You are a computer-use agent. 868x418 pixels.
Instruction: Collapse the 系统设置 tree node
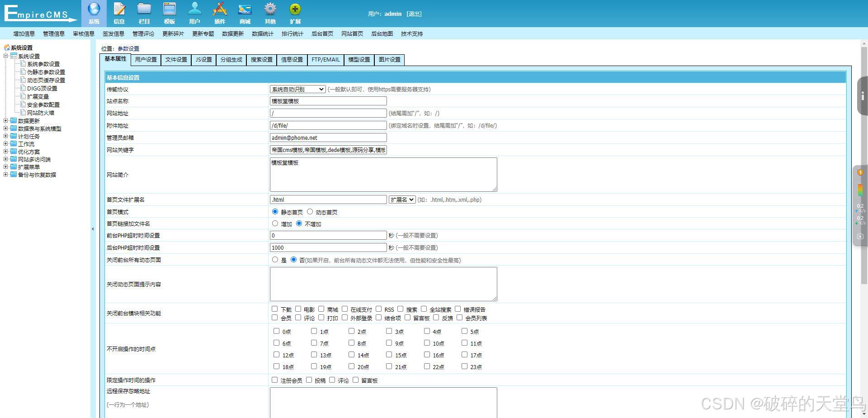[6, 56]
